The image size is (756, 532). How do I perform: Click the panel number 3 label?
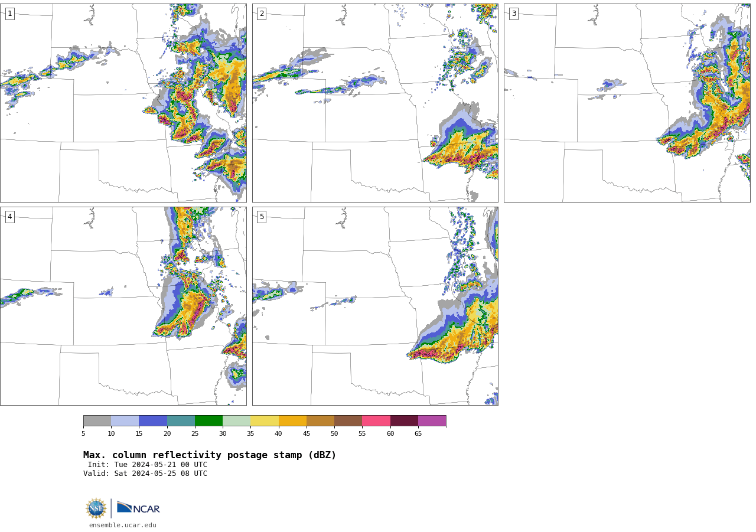[514, 14]
